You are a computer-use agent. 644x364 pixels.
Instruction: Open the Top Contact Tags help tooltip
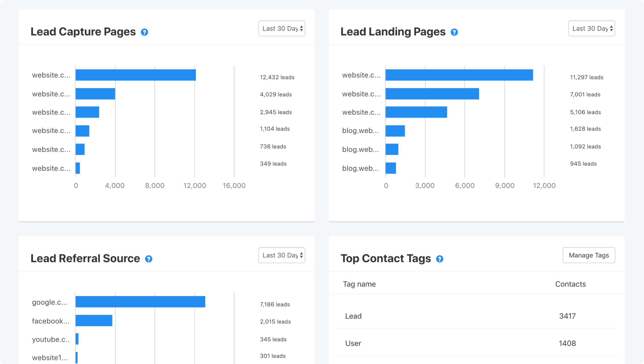click(x=440, y=259)
